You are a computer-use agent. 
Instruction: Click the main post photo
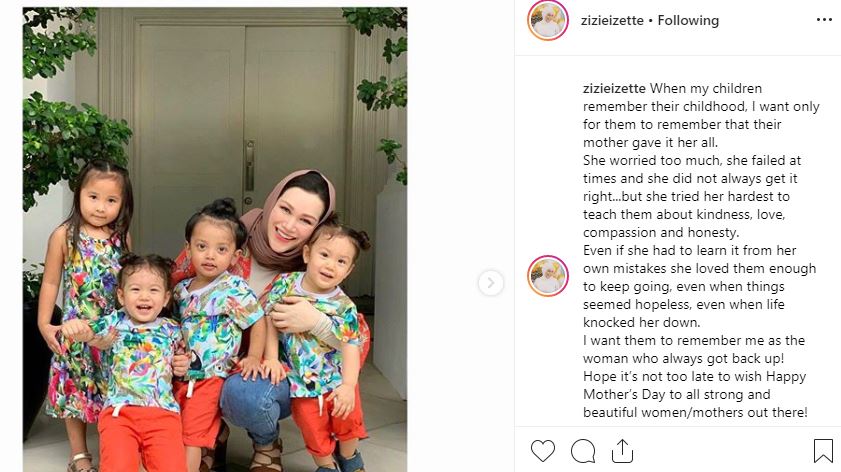(x=215, y=239)
